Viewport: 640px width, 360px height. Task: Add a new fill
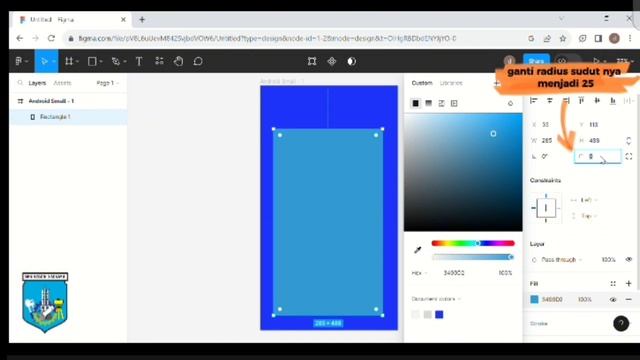[629, 283]
